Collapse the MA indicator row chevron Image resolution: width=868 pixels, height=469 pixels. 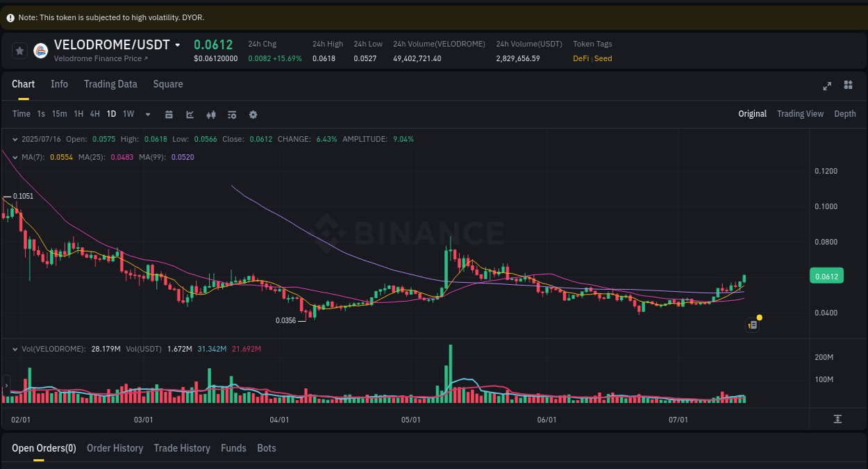[x=14, y=157]
